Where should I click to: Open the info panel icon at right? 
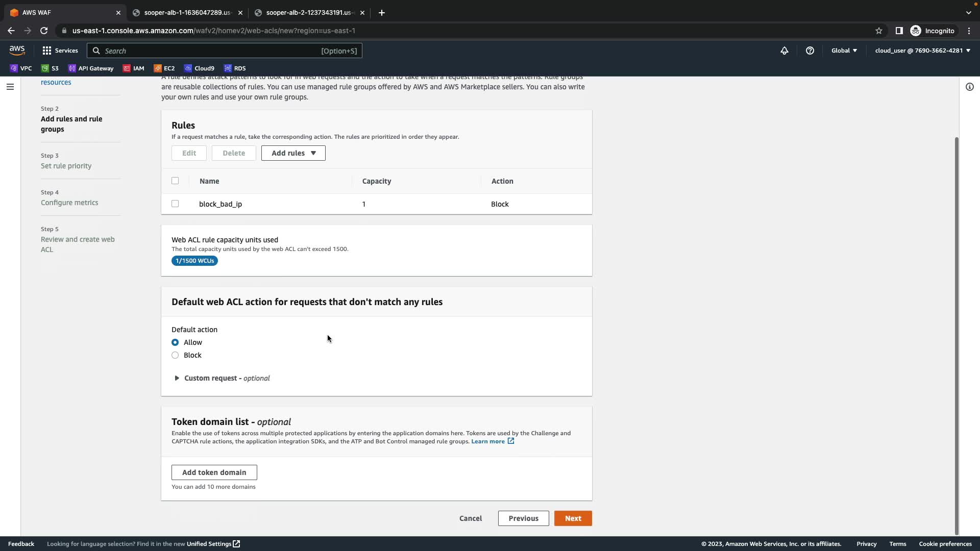969,87
